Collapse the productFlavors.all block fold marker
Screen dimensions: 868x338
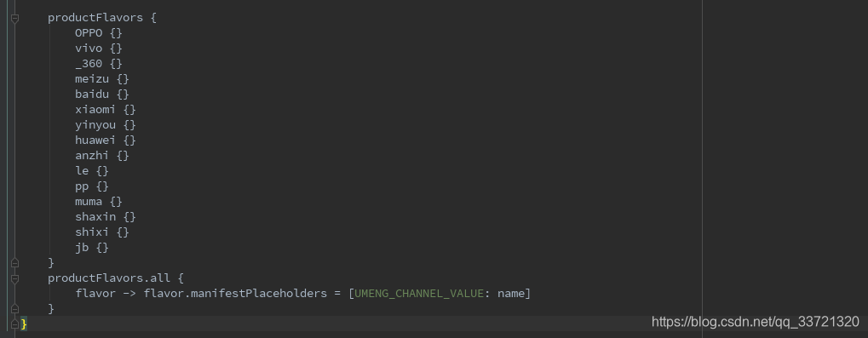pyautogui.click(x=15, y=278)
